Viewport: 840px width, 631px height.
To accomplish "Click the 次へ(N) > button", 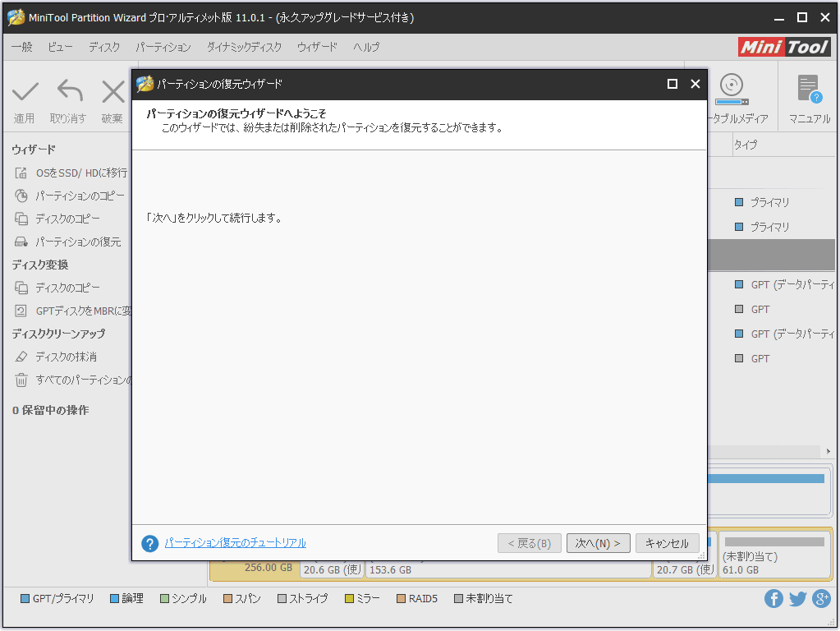I will (598, 543).
